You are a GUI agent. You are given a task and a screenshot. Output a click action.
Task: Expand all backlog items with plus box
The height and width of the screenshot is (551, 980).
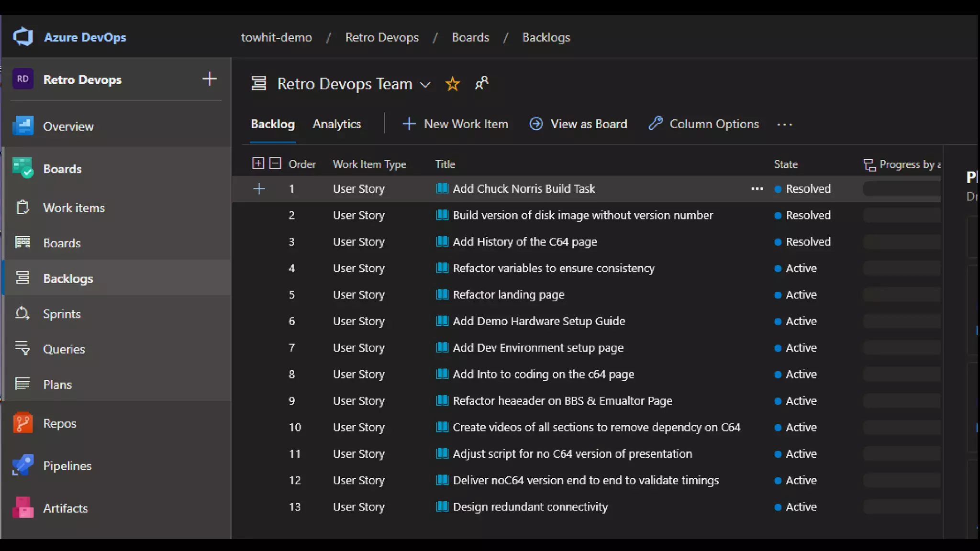click(x=258, y=164)
